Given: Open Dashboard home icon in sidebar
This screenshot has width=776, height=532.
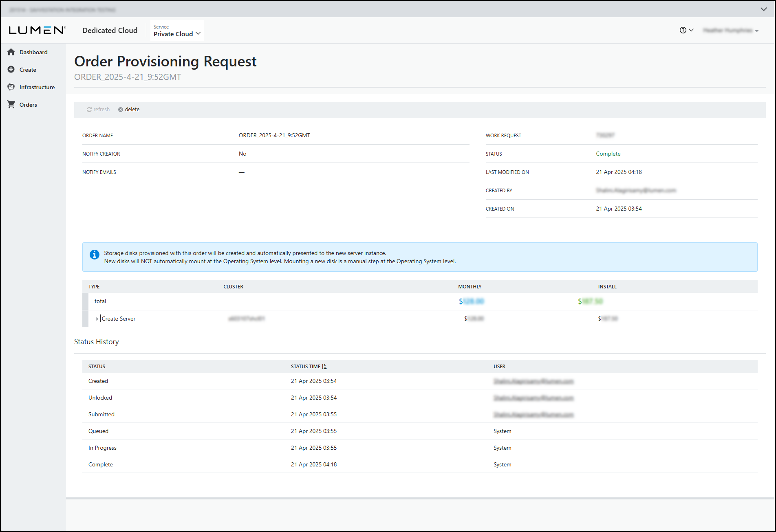Looking at the screenshot, I should 11,52.
